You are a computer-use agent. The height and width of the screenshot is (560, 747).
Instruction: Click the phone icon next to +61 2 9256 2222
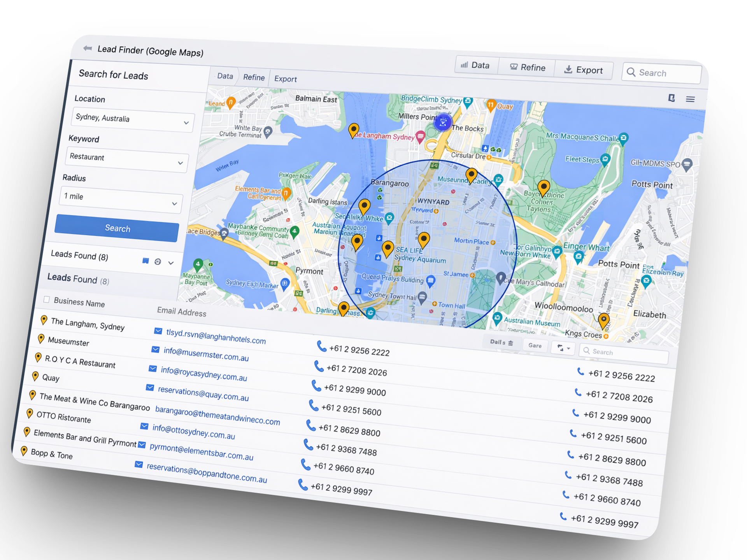[x=321, y=346]
